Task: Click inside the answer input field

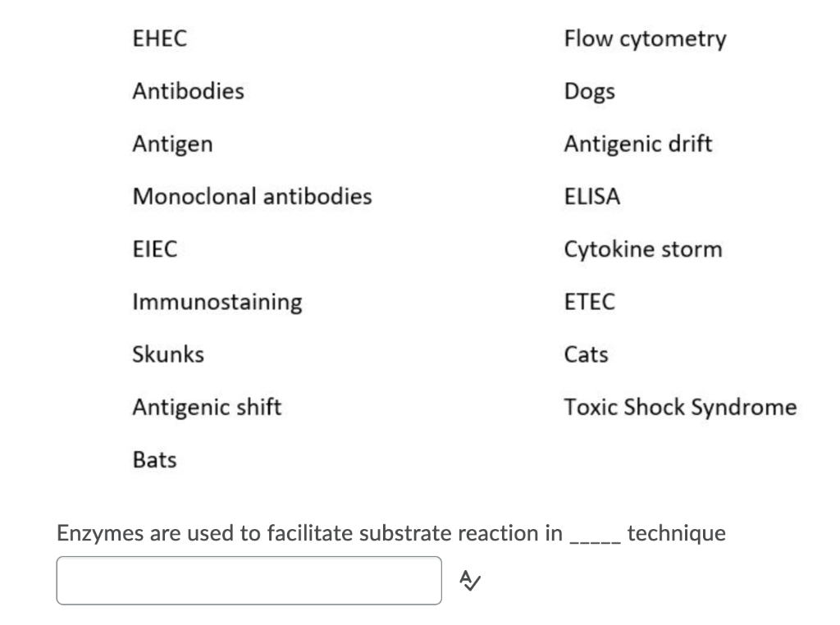Action: [249, 580]
